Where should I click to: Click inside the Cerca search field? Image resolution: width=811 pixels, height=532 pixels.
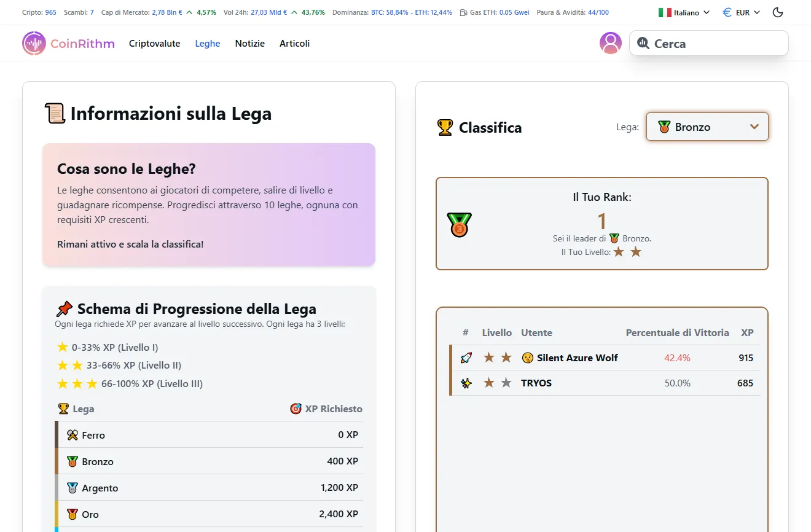click(707, 43)
